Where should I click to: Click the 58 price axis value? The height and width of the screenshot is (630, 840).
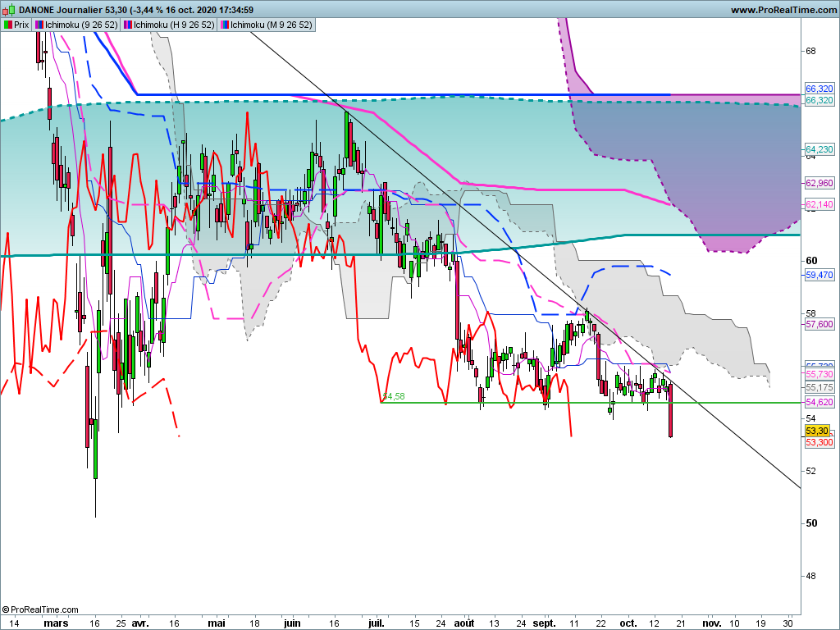(810, 313)
